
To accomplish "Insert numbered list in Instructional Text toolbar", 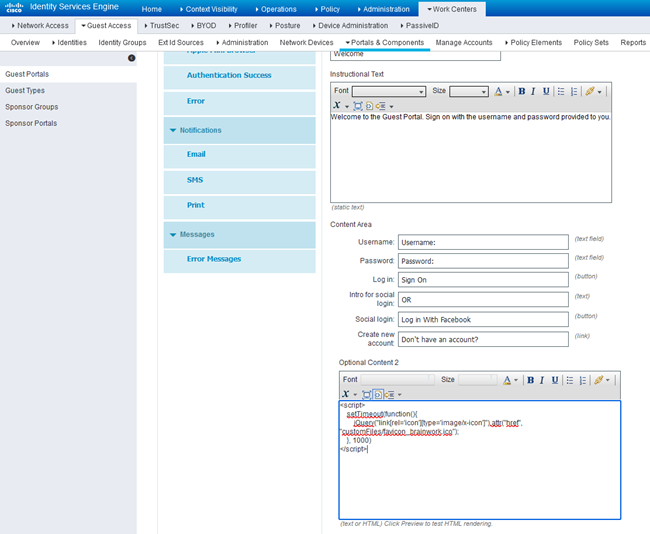I will point(574,91).
